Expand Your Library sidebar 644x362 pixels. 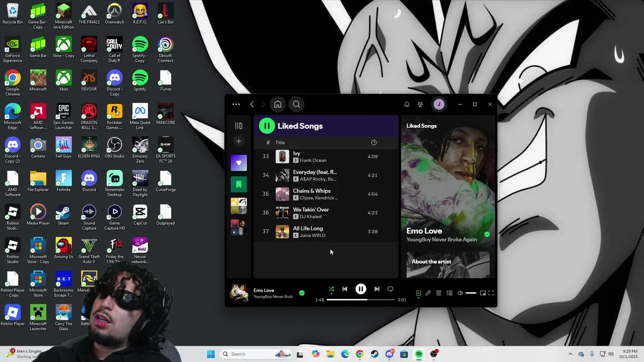238,126
